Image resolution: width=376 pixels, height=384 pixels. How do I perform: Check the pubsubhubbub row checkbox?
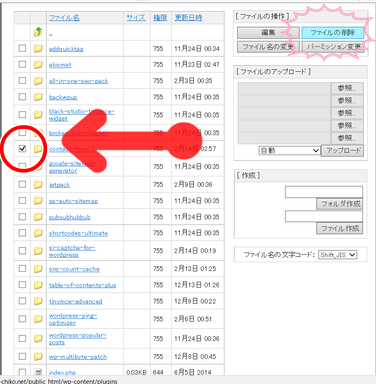click(x=22, y=217)
